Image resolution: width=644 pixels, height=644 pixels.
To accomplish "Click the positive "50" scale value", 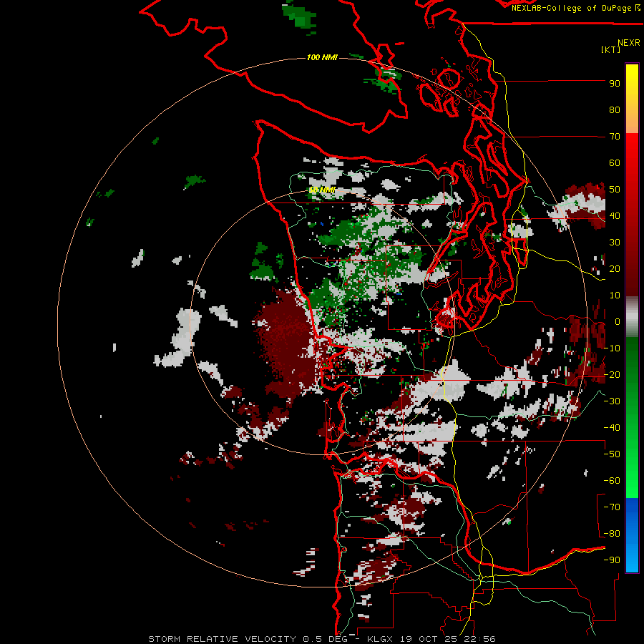I will (615, 190).
